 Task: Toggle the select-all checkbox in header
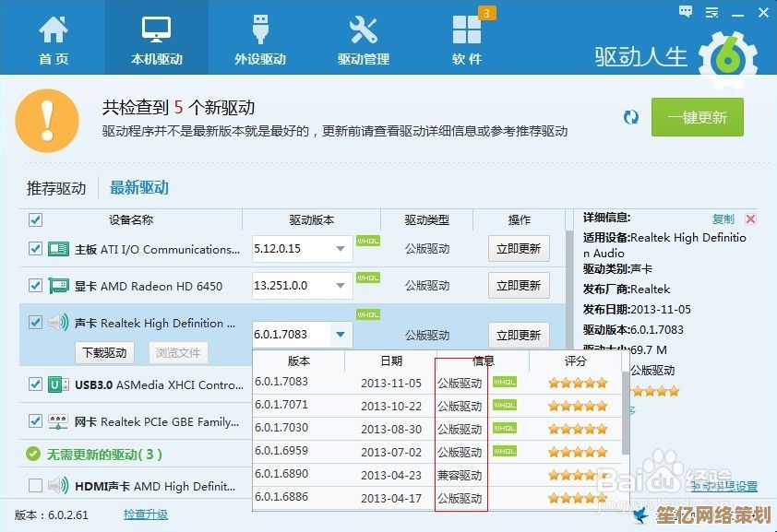tap(35, 219)
